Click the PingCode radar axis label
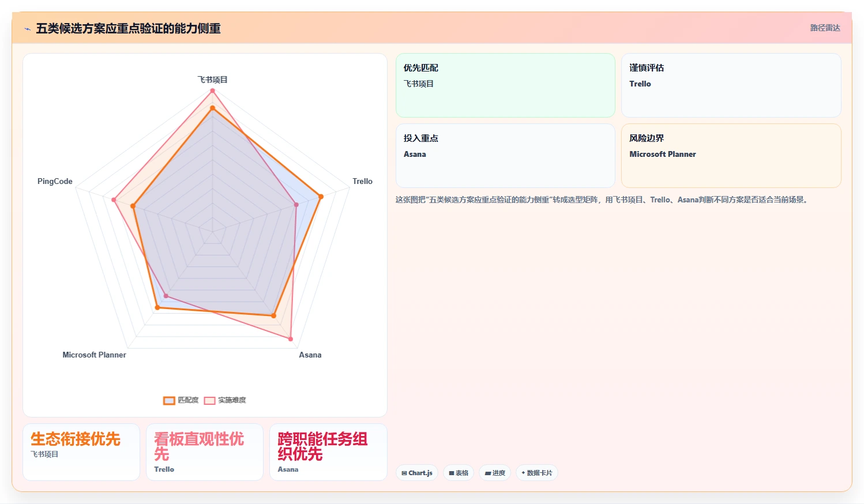 pyautogui.click(x=55, y=181)
